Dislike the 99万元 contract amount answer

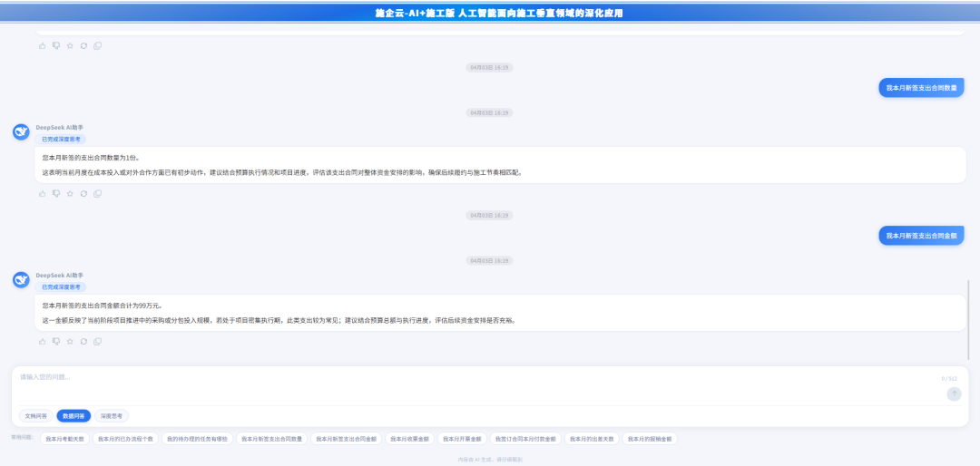click(x=56, y=342)
